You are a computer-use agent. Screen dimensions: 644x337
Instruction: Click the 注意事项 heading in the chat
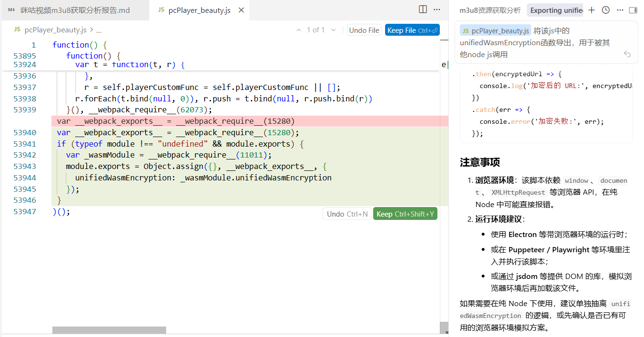point(480,162)
